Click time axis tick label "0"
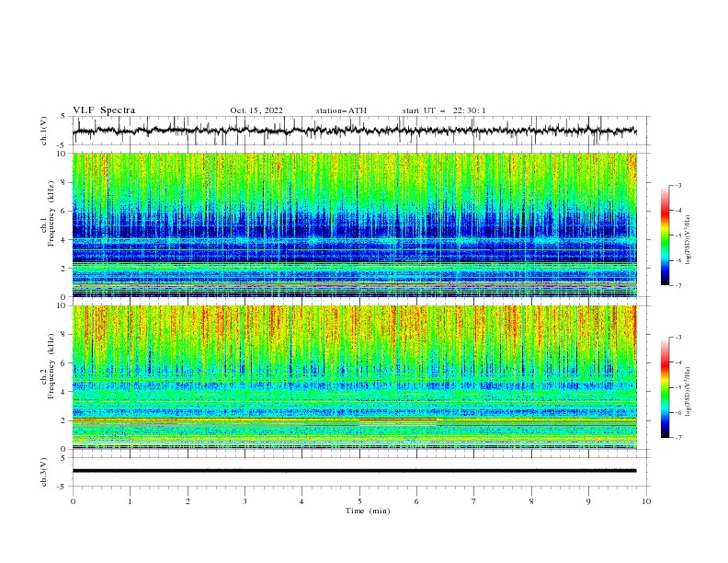The height and width of the screenshot is (563, 728). coord(73,501)
